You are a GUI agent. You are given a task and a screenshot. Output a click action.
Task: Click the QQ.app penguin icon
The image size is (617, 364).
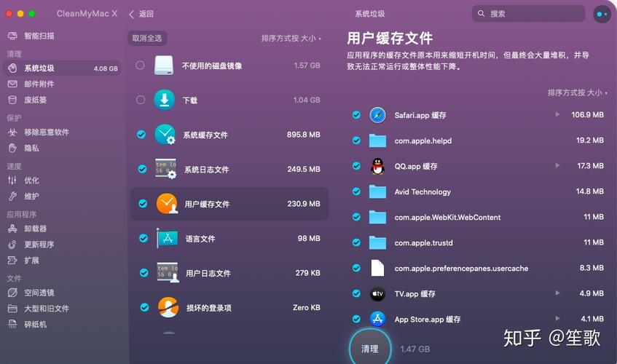pos(377,166)
